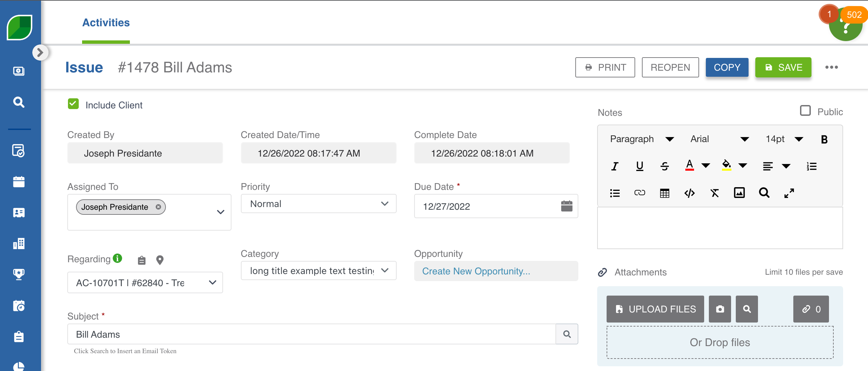Open the Arial font dropdown

coord(719,139)
